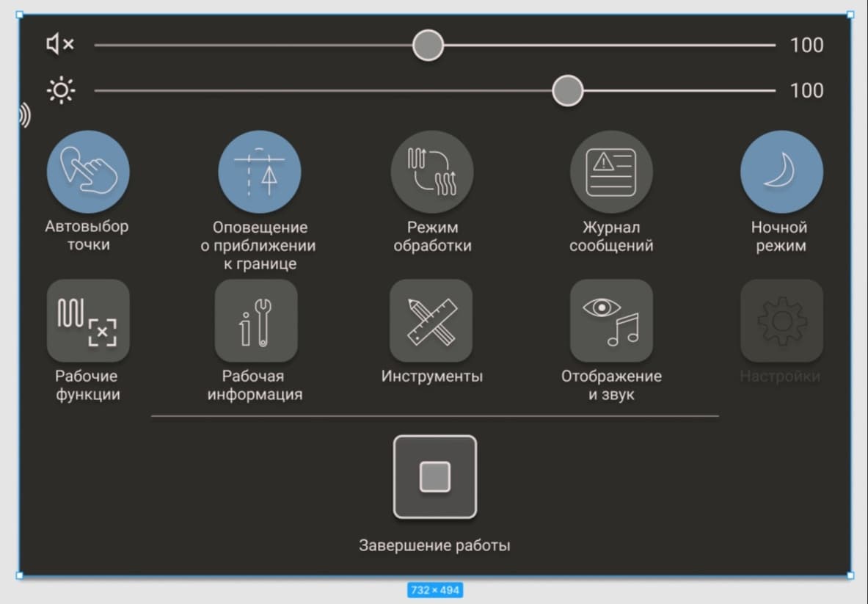The height and width of the screenshot is (604, 868).
Task: Disable Ночной режим moon toggle
Action: click(781, 172)
